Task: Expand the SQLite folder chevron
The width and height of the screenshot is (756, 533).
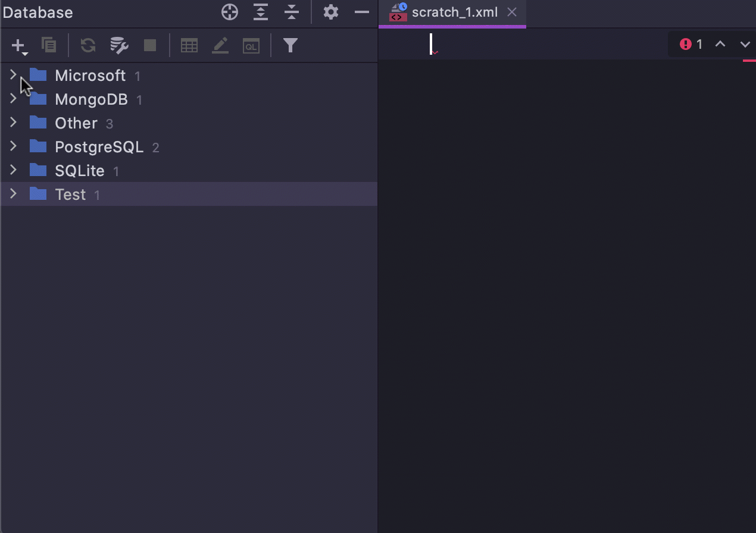Action: pyautogui.click(x=13, y=170)
